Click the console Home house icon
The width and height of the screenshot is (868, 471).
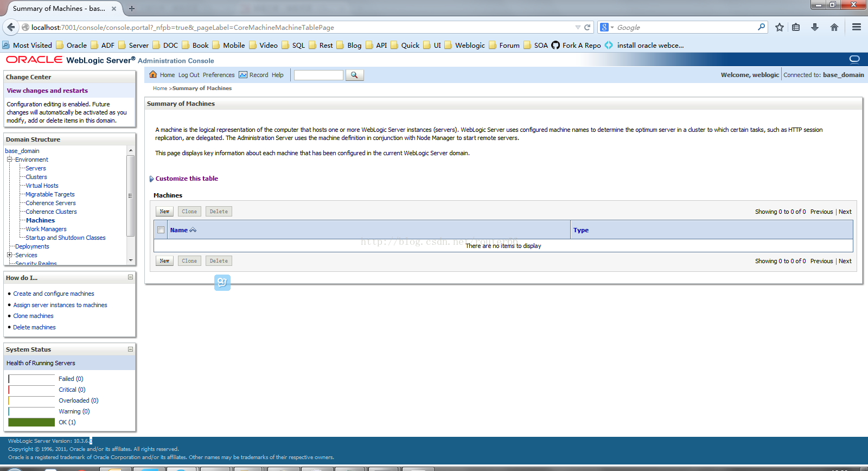(153, 74)
